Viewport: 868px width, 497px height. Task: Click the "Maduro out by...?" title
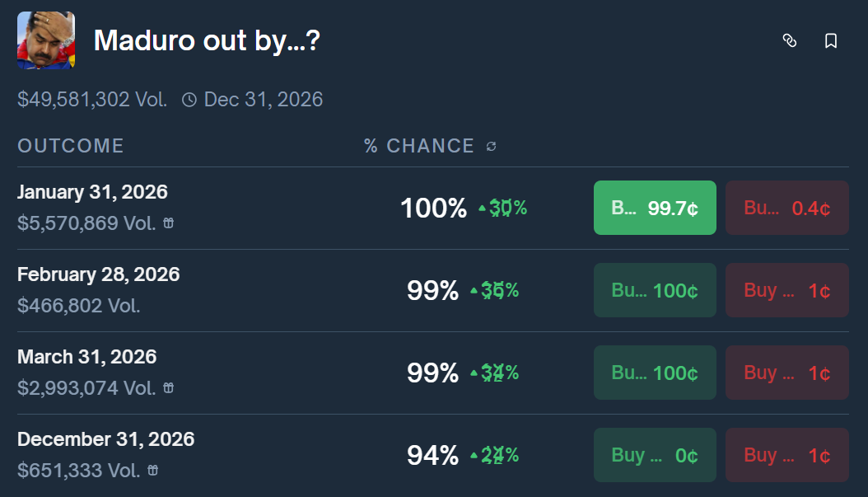207,40
